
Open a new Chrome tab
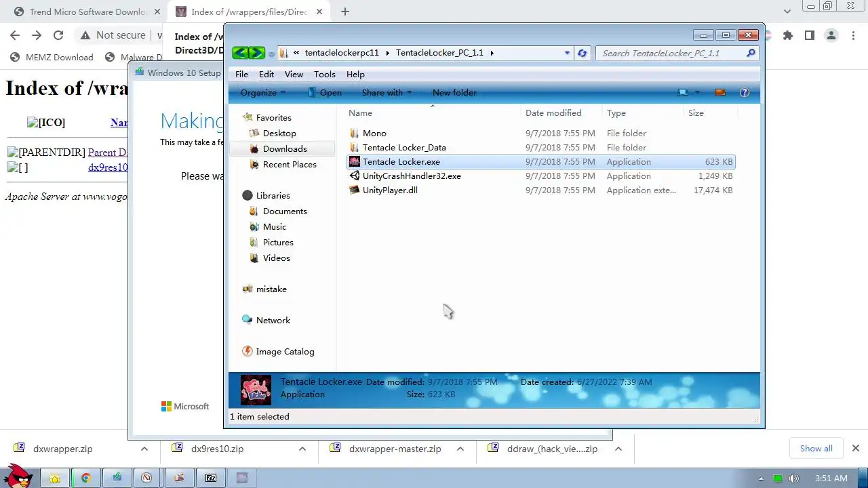click(x=345, y=12)
